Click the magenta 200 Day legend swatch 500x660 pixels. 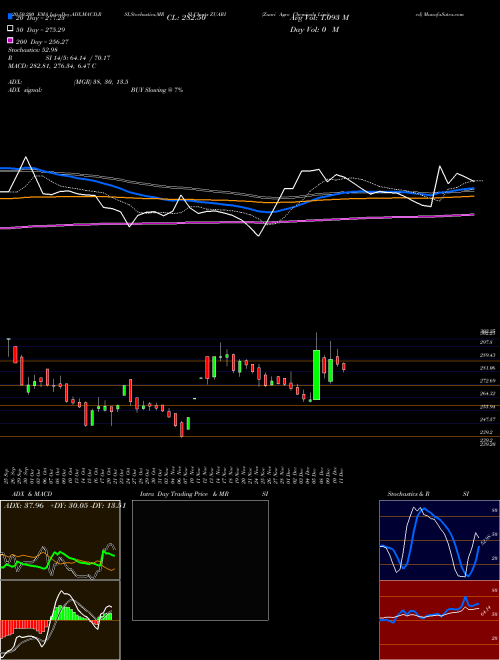(x=11, y=41)
